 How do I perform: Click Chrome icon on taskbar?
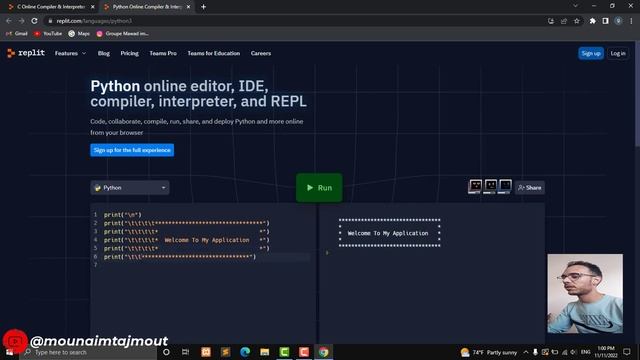323,352
